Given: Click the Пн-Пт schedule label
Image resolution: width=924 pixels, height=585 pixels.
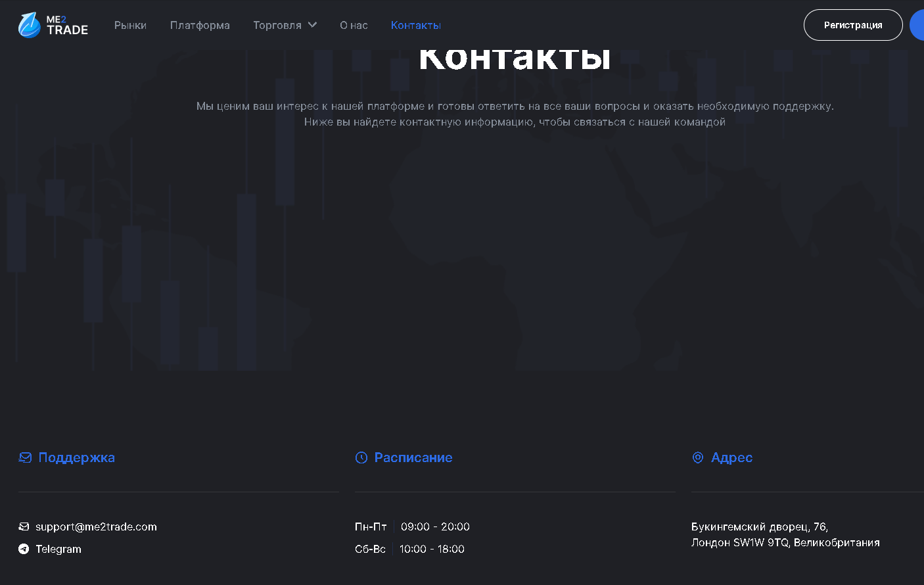Looking at the screenshot, I should pyautogui.click(x=371, y=526).
